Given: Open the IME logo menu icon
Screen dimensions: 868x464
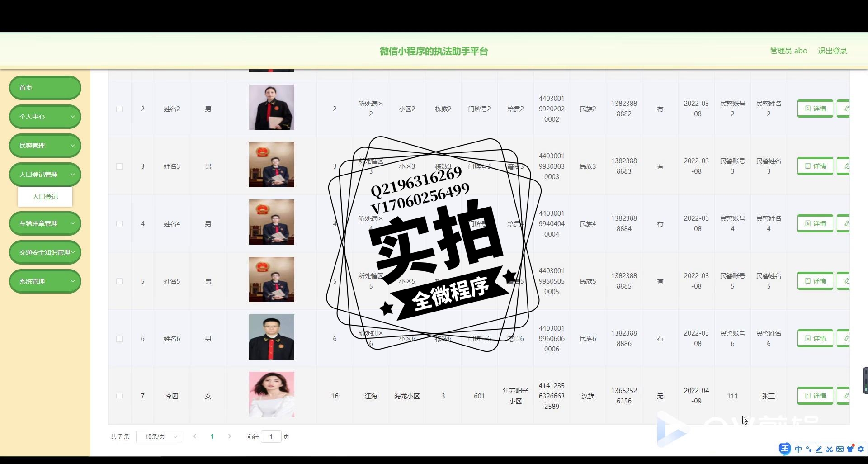Looking at the screenshot, I should 785,449.
